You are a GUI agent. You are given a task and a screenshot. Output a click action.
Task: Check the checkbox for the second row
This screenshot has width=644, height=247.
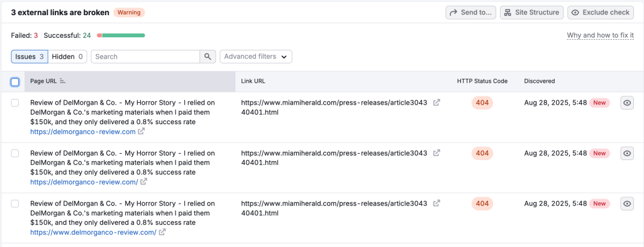click(x=15, y=153)
